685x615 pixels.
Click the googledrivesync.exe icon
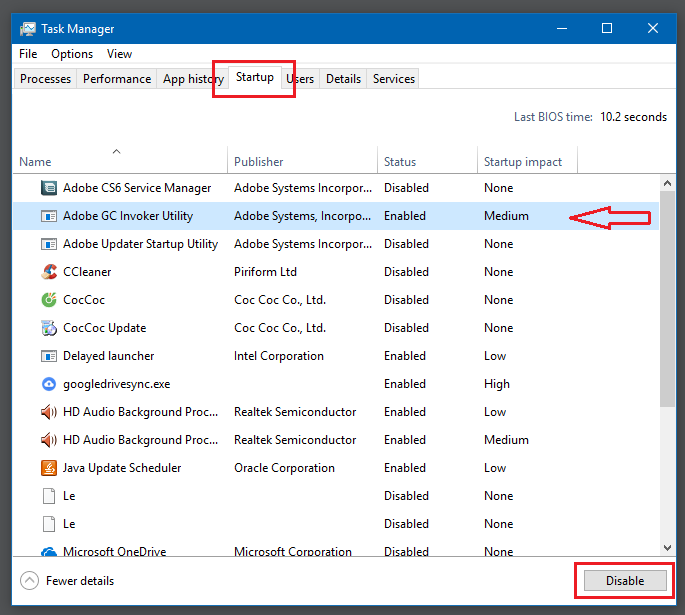[x=48, y=384]
